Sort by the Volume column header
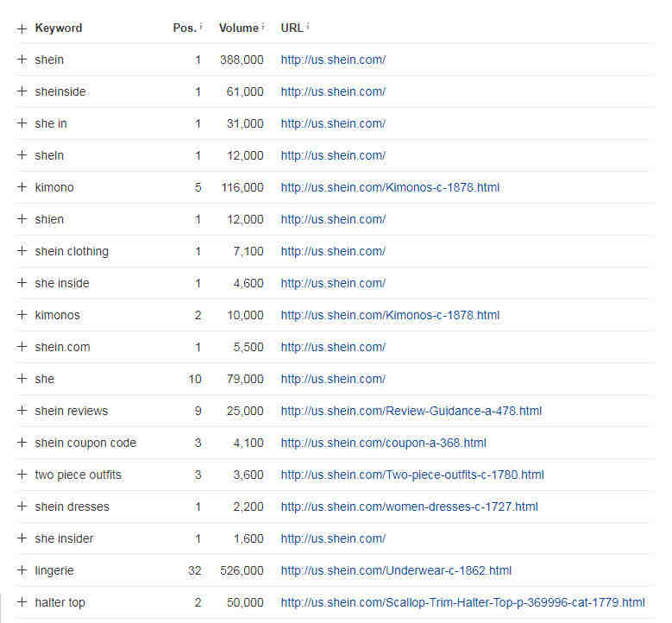This screenshot has height=623, width=672. click(x=239, y=28)
